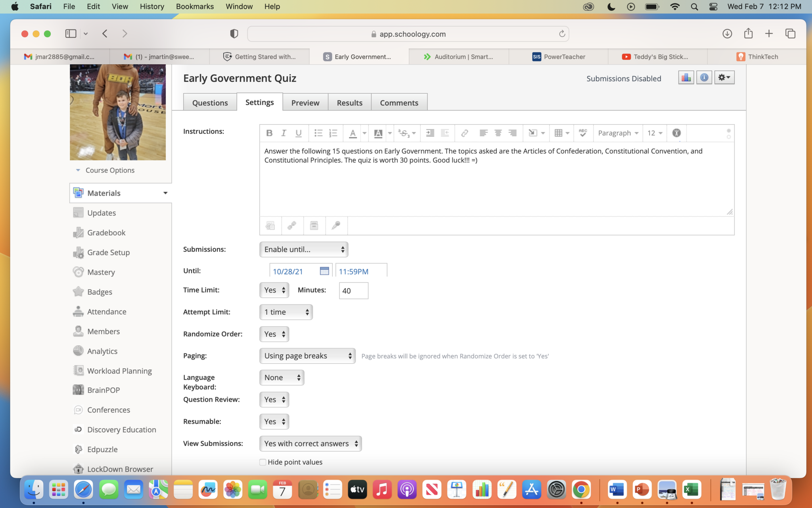
Task: Open the calendar date picker icon
Action: point(324,271)
